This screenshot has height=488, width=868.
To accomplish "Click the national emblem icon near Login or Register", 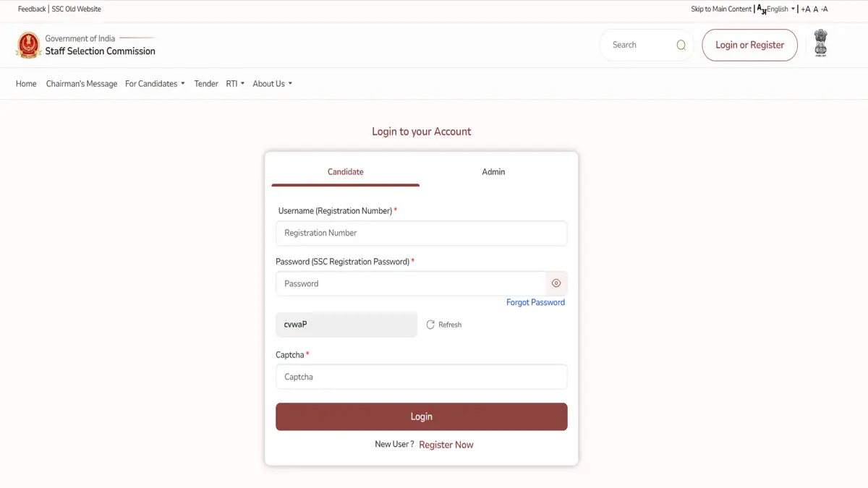I will (x=820, y=43).
